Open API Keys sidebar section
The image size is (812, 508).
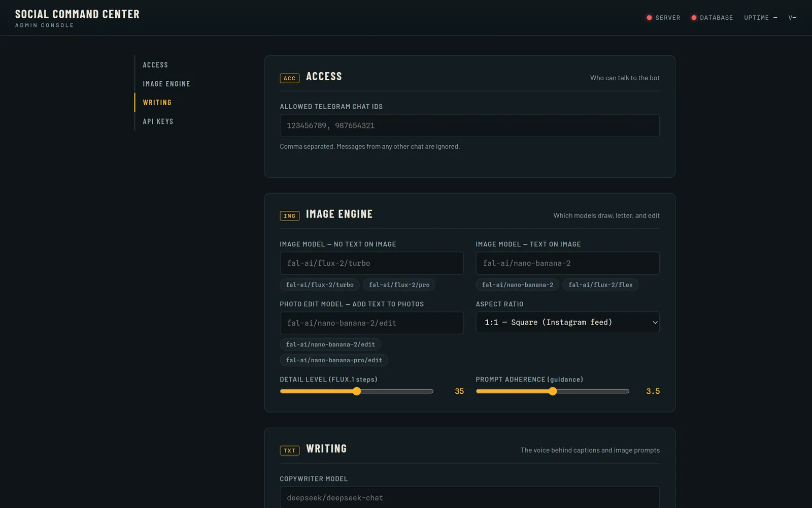[158, 121]
